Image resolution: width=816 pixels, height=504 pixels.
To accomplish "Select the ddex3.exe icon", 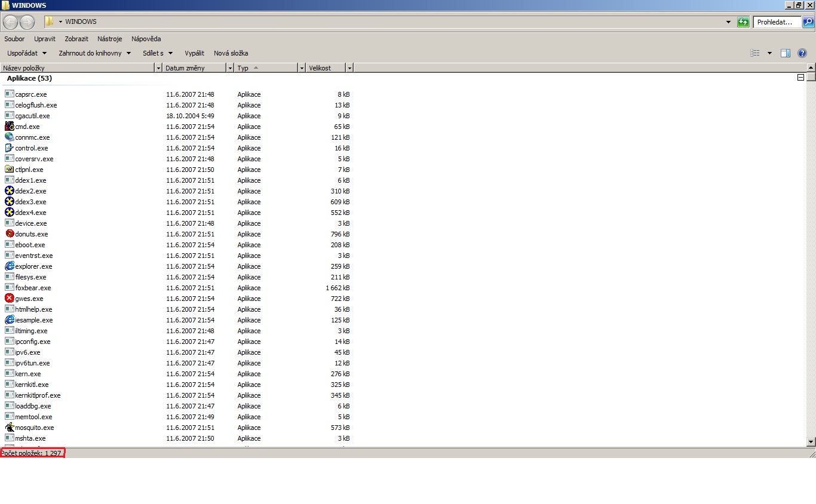I will pyautogui.click(x=10, y=202).
